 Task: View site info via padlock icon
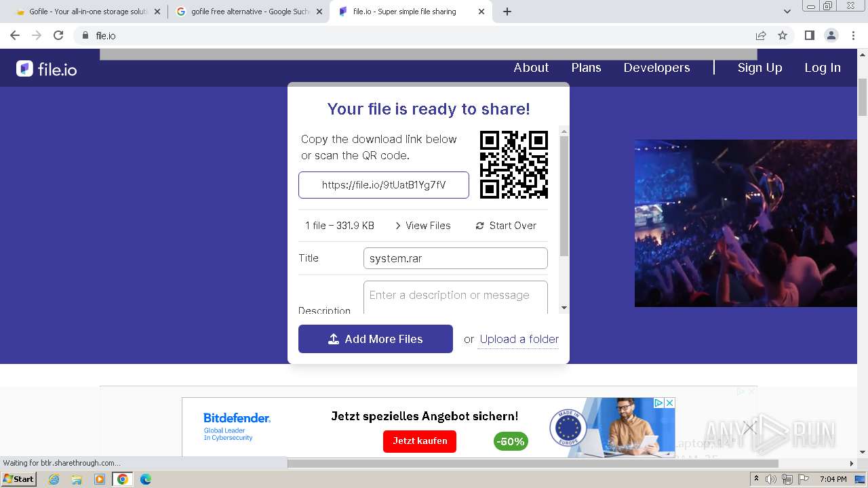(x=85, y=35)
